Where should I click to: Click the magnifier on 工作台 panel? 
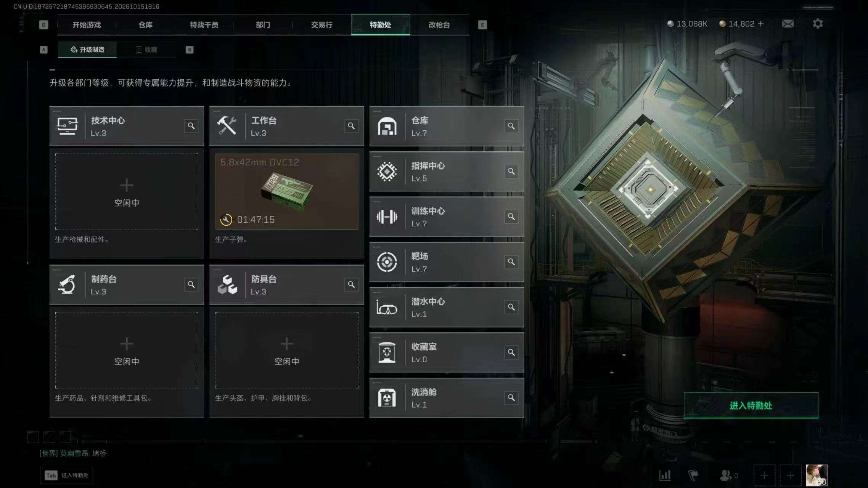(351, 126)
